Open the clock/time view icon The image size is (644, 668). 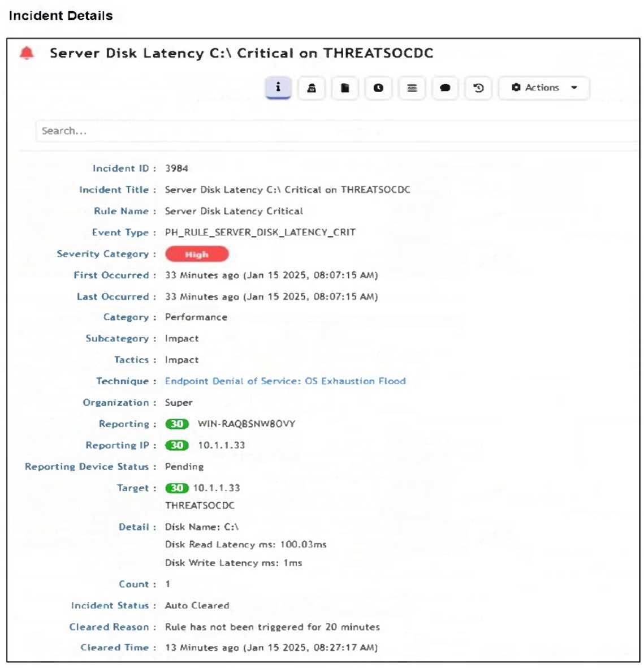(378, 88)
